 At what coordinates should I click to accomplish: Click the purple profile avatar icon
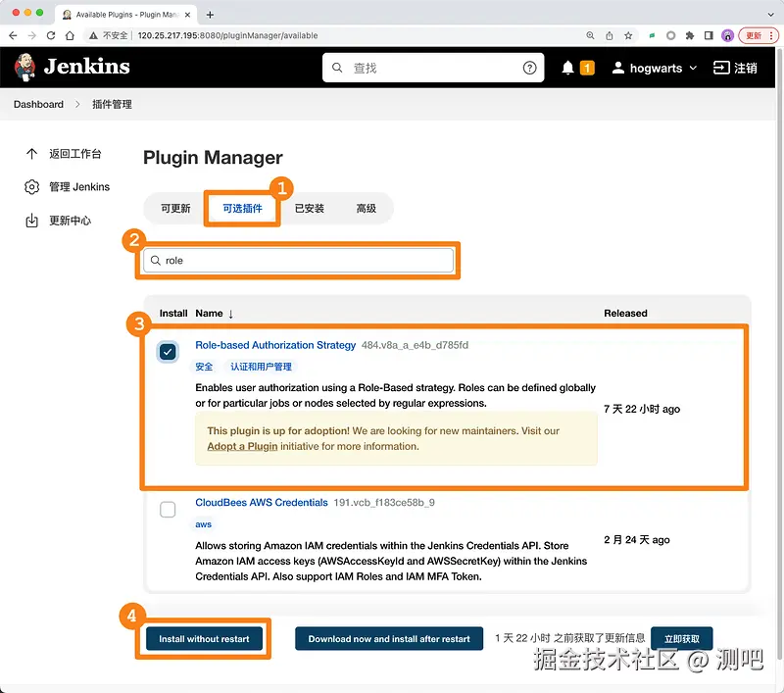pyautogui.click(x=727, y=35)
